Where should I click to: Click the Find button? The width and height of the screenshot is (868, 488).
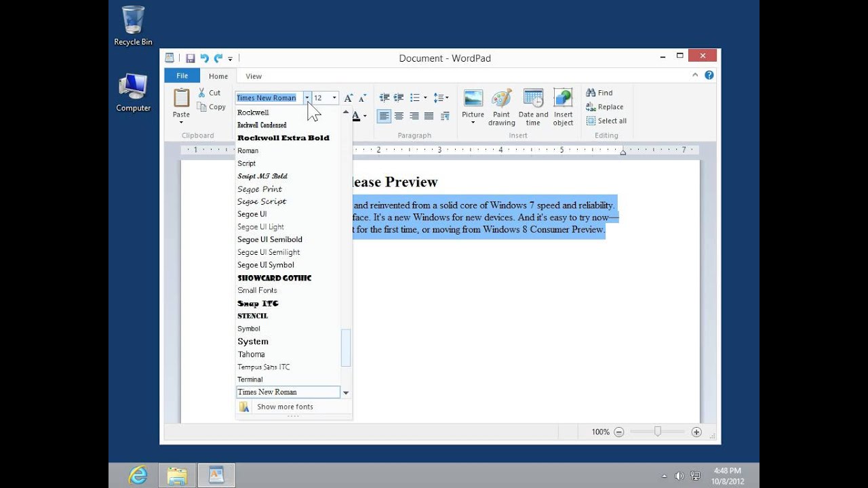pyautogui.click(x=599, y=93)
